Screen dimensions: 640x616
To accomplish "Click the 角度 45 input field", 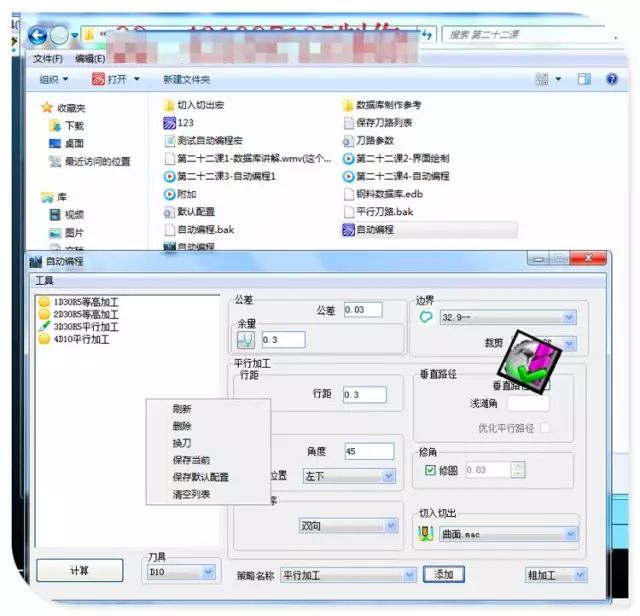I will [x=369, y=451].
